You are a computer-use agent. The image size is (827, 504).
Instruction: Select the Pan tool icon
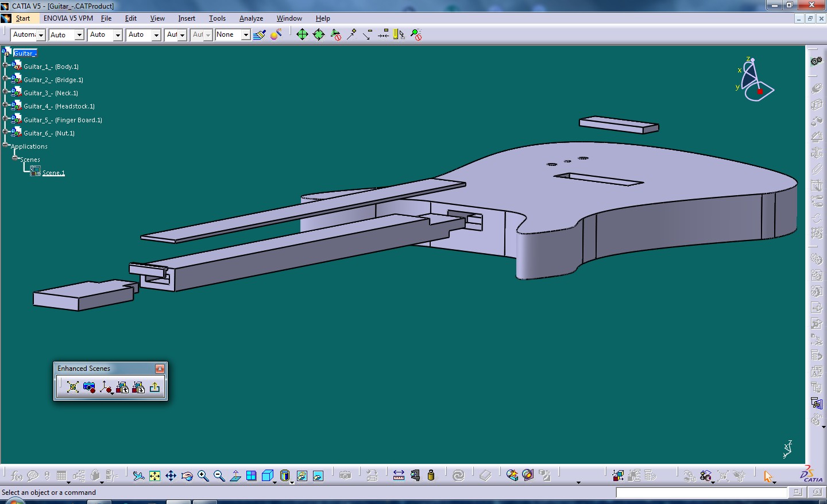coord(171,476)
